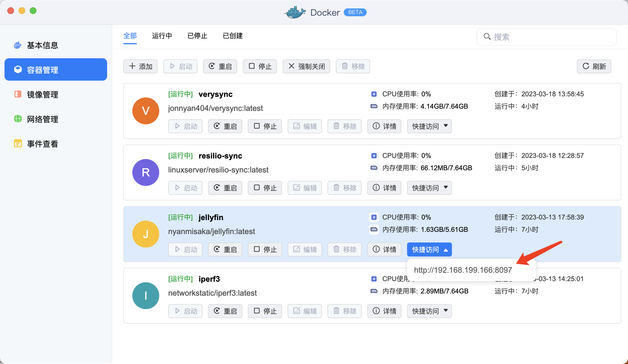Image resolution: width=628 pixels, height=364 pixels.
Task: Click 启动 for jellyfin
Action: (x=185, y=249)
